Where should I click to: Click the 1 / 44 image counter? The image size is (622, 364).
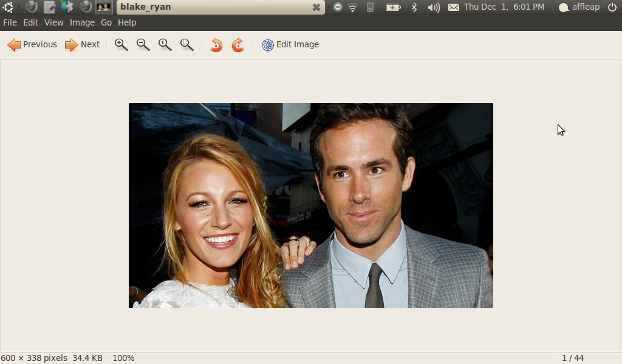[572, 358]
